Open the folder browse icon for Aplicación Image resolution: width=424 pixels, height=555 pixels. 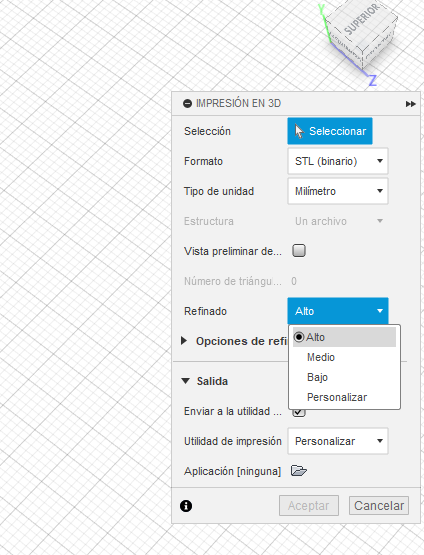pyautogui.click(x=299, y=471)
